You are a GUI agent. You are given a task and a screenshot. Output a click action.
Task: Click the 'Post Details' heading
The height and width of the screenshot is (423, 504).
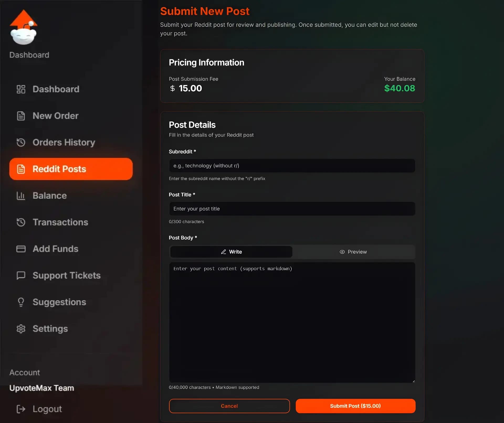(192, 125)
